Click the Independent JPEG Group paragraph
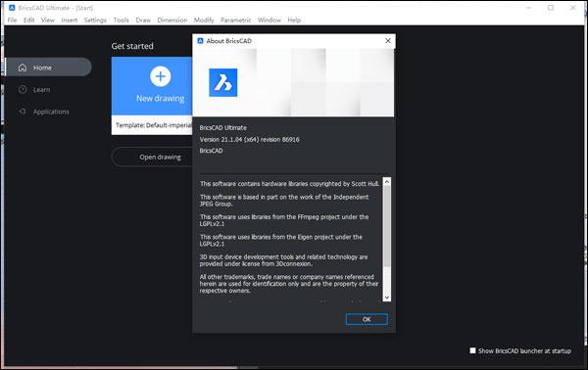The height and width of the screenshot is (370, 588). pos(284,201)
